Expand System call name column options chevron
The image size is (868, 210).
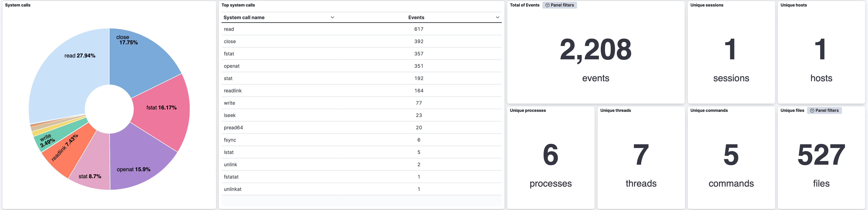[x=332, y=17]
